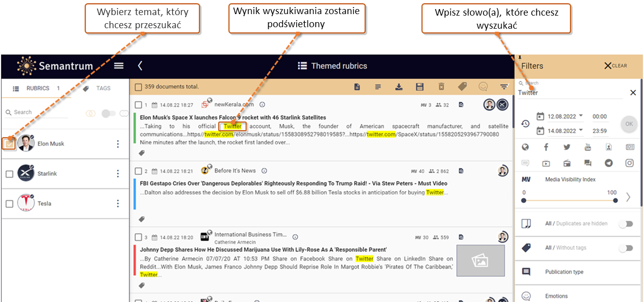The height and width of the screenshot is (302, 644).
Task: Open the Falcon 9 rocket article headline
Action: click(x=233, y=117)
